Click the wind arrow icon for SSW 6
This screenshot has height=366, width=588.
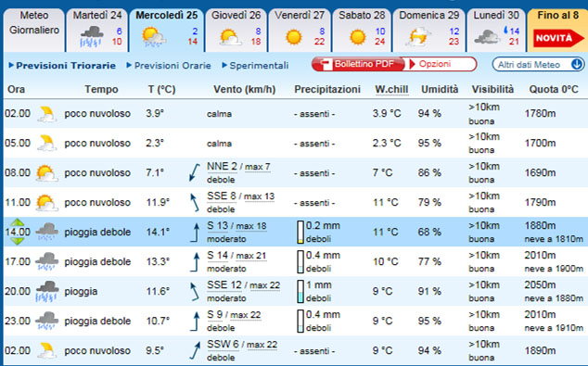pos(195,350)
